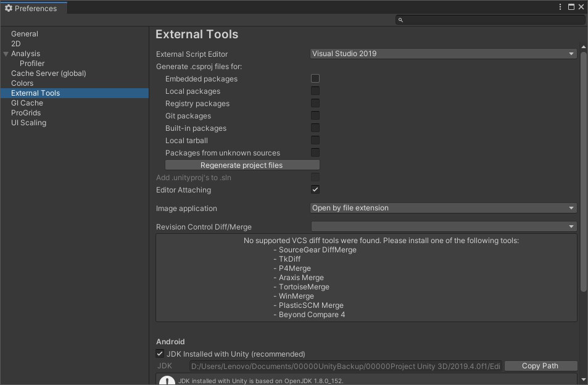The width and height of the screenshot is (588, 385).
Task: Select External Tools category
Action: click(75, 93)
